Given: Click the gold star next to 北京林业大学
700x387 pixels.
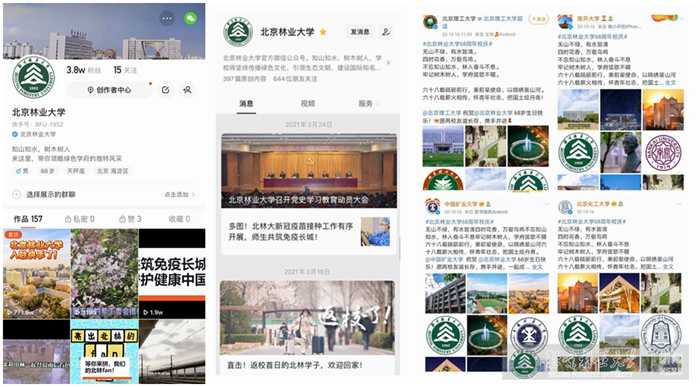Looking at the screenshot, I should click(323, 32).
